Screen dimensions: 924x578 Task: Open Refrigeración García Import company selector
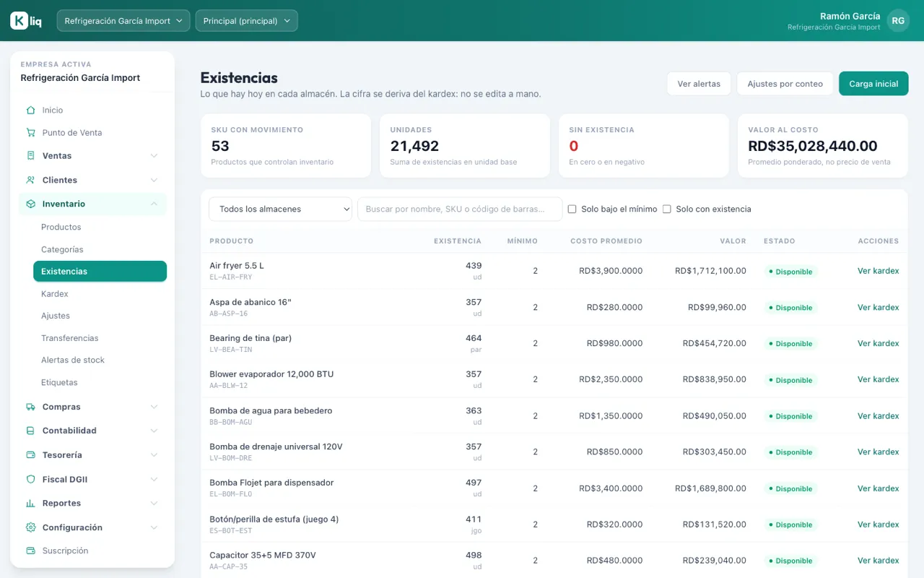coord(123,21)
